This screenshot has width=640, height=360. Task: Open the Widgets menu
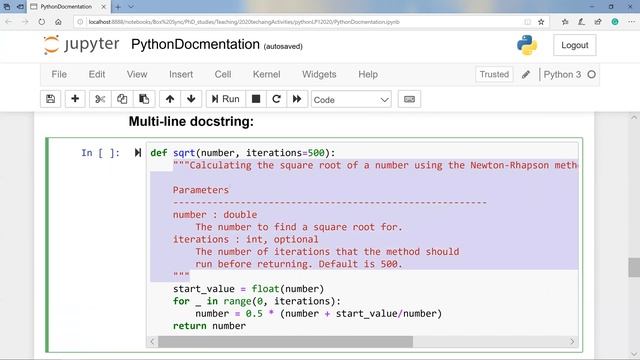click(319, 74)
